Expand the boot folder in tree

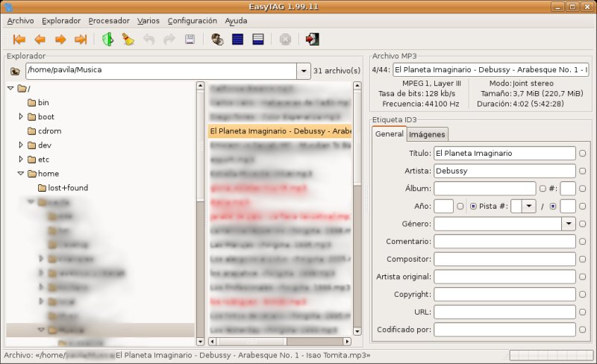22,117
